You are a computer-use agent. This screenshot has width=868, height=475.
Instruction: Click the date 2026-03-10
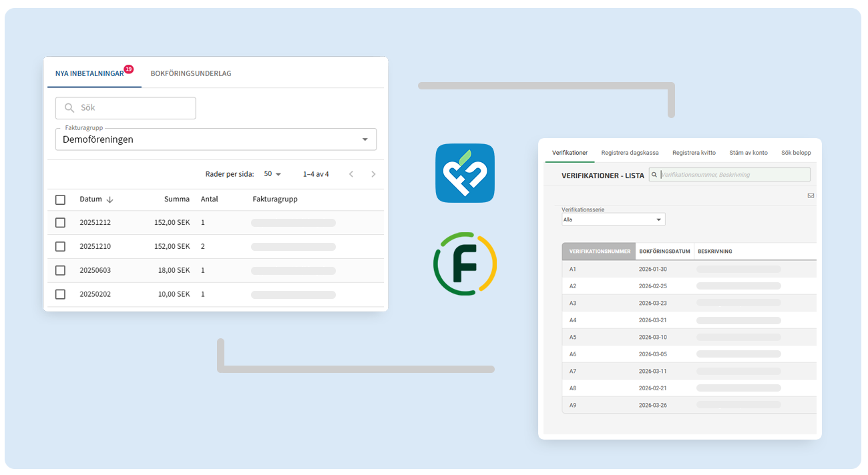pyautogui.click(x=653, y=337)
